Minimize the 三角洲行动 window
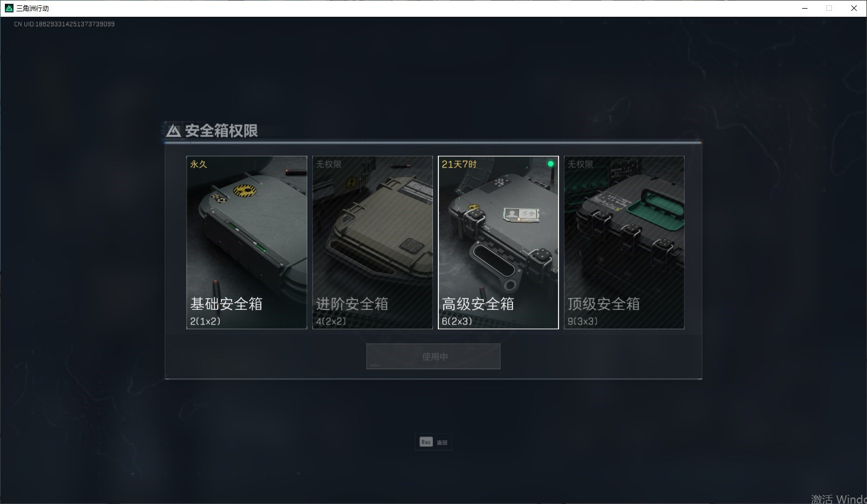The height and width of the screenshot is (504, 867). 805,8
